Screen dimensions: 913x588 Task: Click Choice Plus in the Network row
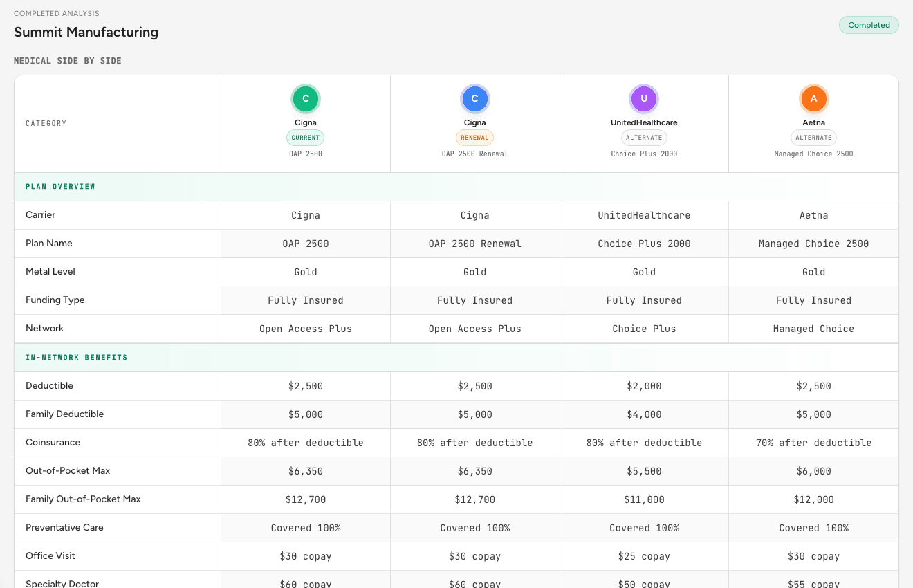click(x=644, y=329)
